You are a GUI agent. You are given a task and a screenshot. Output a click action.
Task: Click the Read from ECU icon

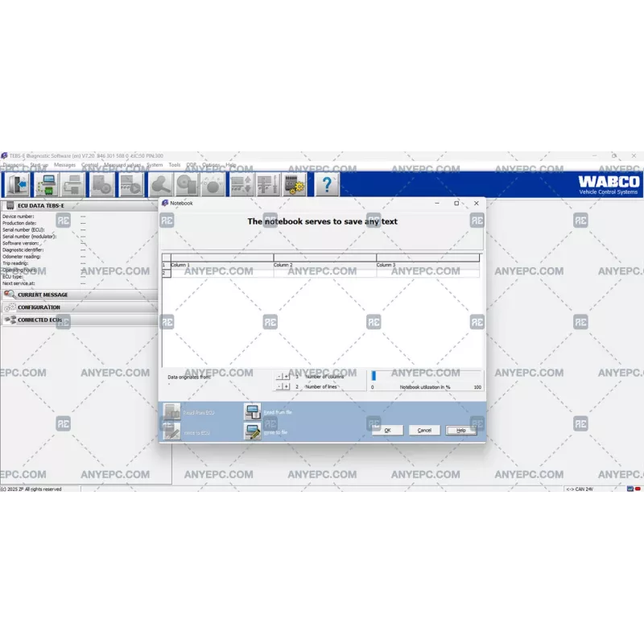pos(172,412)
